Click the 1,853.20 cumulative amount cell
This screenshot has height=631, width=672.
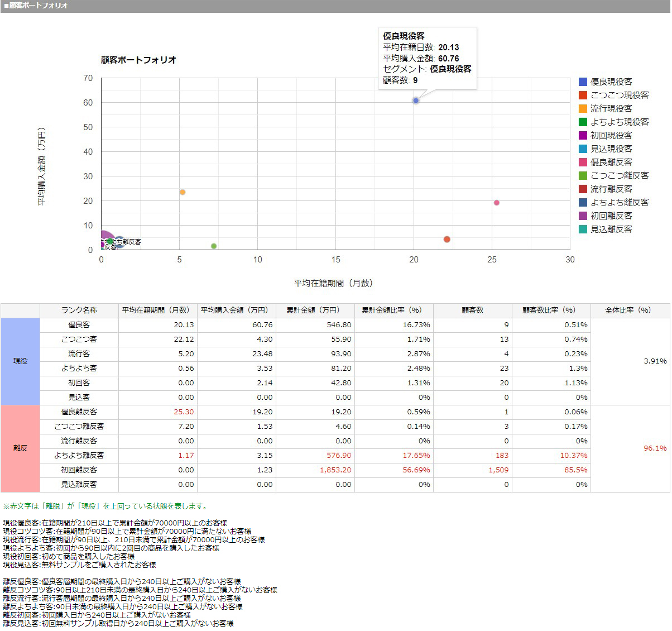coord(335,470)
